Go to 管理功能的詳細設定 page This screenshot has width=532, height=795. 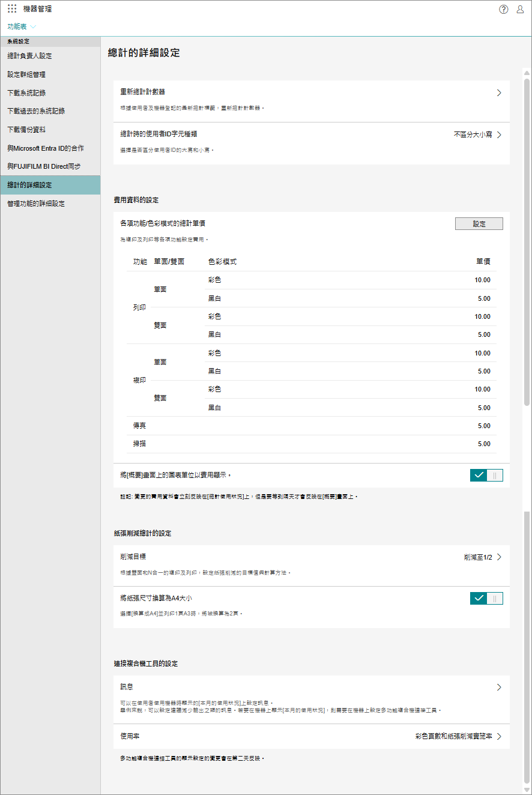coord(36,204)
